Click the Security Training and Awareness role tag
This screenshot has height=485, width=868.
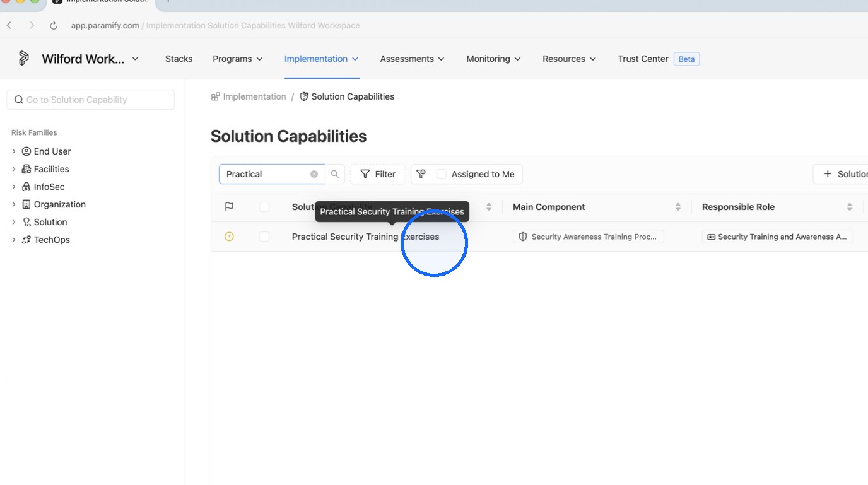tap(778, 237)
